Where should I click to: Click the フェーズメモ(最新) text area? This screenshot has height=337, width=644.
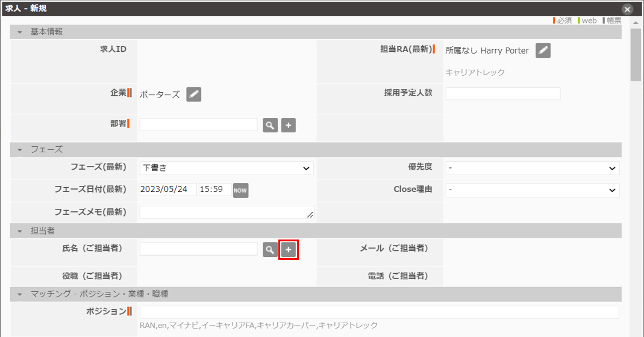[x=227, y=212]
